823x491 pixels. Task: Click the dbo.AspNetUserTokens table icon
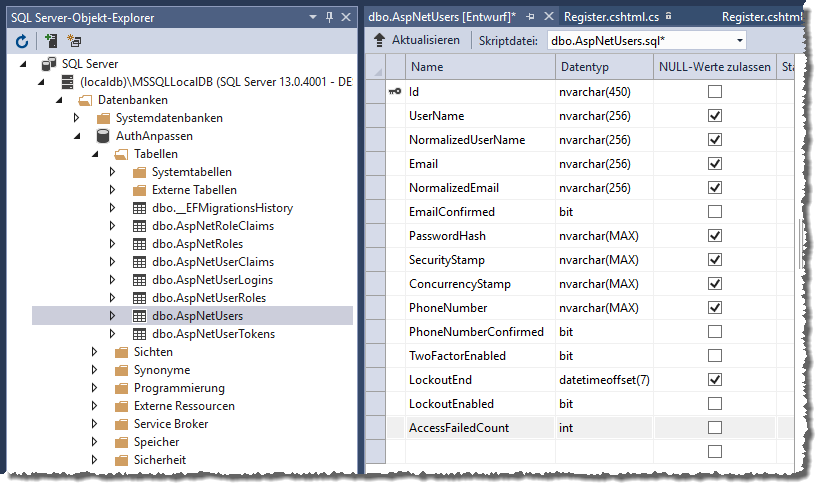point(139,334)
